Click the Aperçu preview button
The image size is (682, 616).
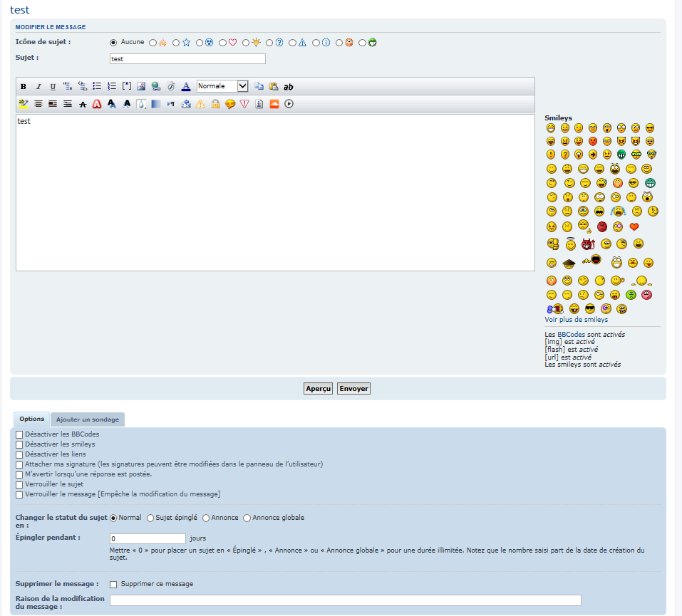click(318, 389)
